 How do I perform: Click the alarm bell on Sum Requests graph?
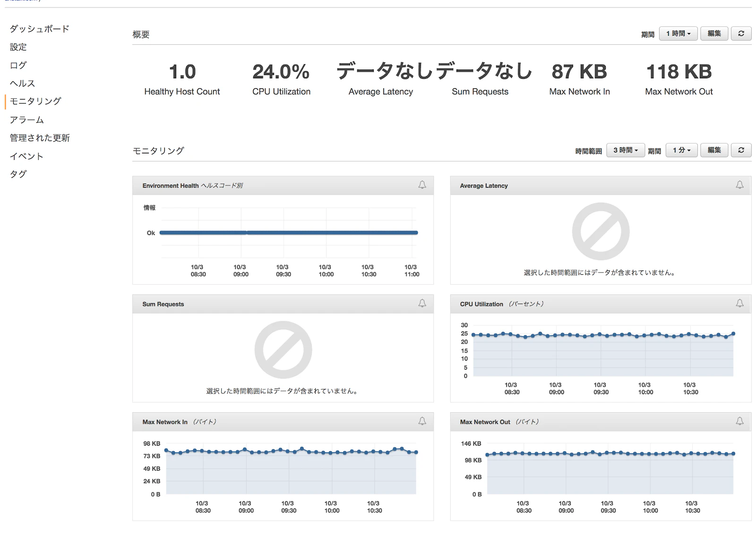pyautogui.click(x=422, y=304)
